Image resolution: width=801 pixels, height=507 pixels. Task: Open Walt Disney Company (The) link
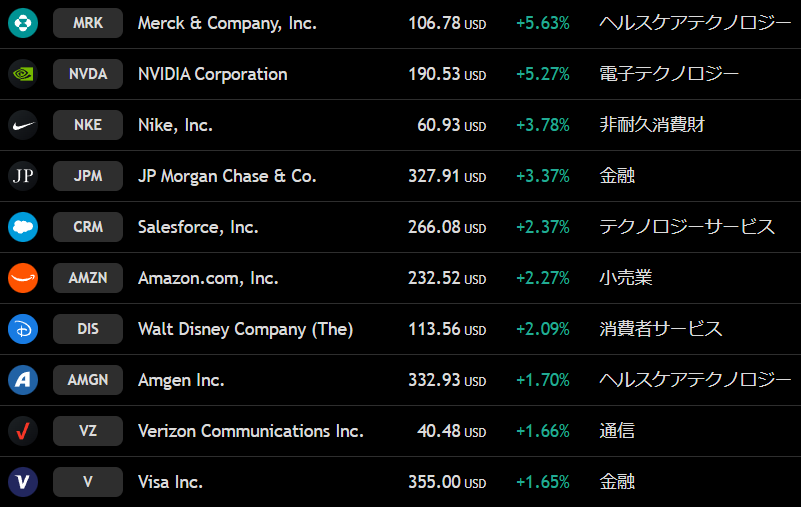[245, 329]
